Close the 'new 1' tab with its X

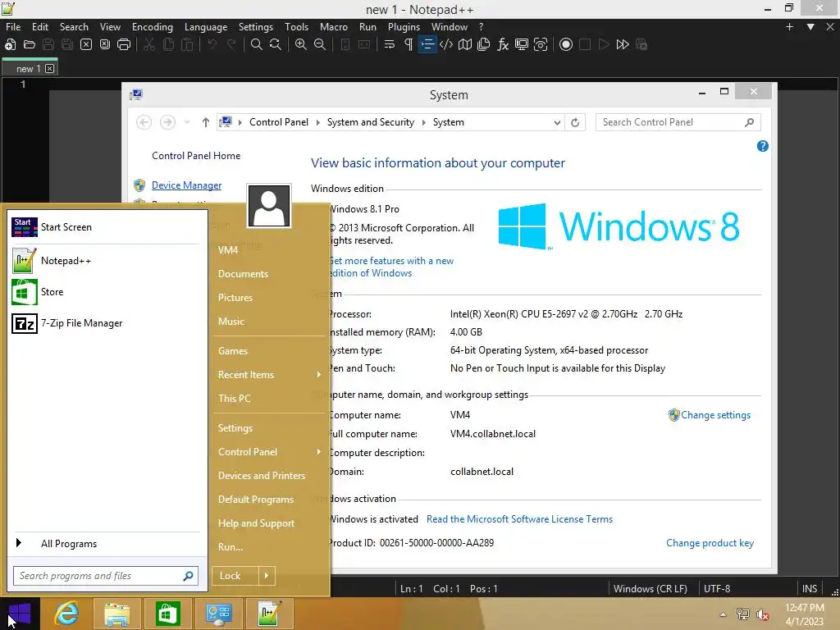[x=49, y=69]
